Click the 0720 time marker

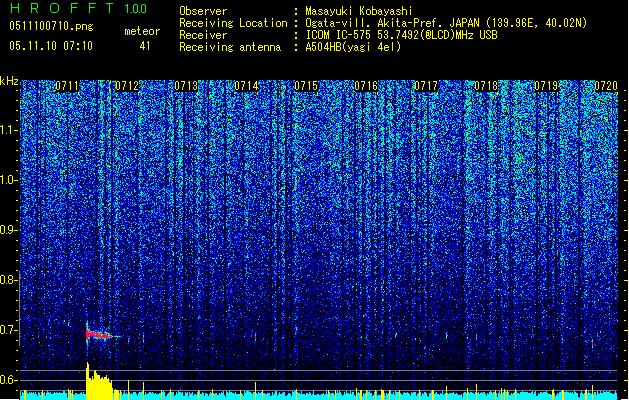point(606,86)
